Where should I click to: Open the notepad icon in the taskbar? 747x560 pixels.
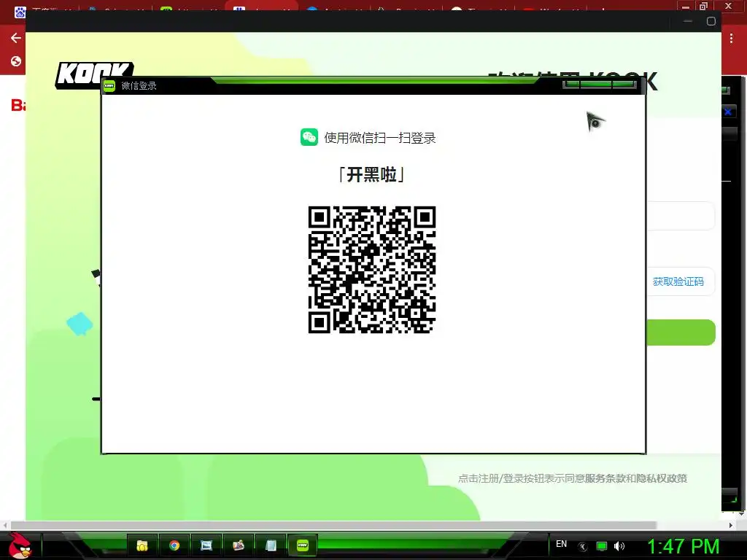point(271,545)
